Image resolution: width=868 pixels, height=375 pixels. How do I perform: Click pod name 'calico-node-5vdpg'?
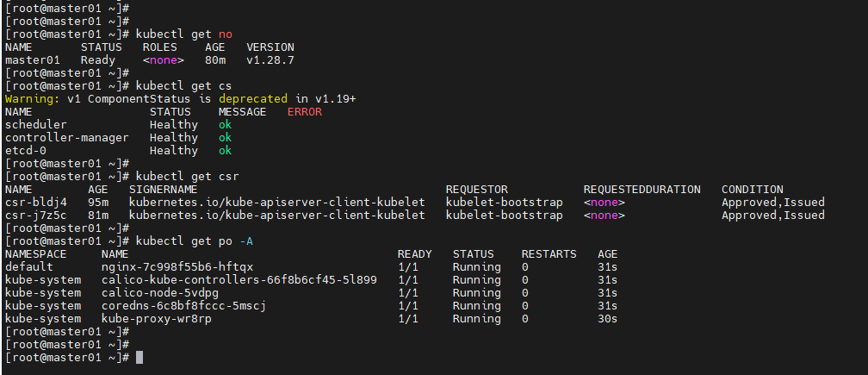point(160,292)
